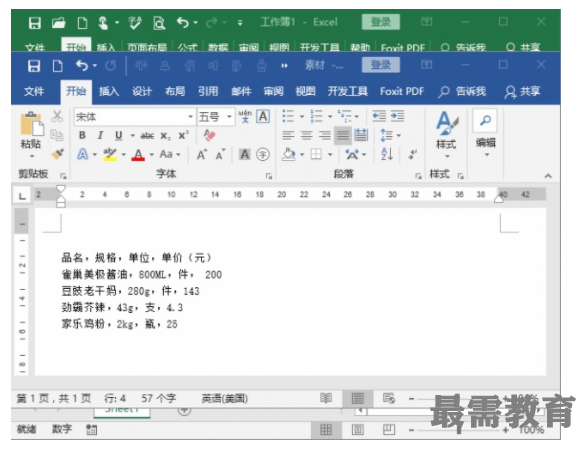
Task: Expand borders dropdown arrow
Action: 330,154
